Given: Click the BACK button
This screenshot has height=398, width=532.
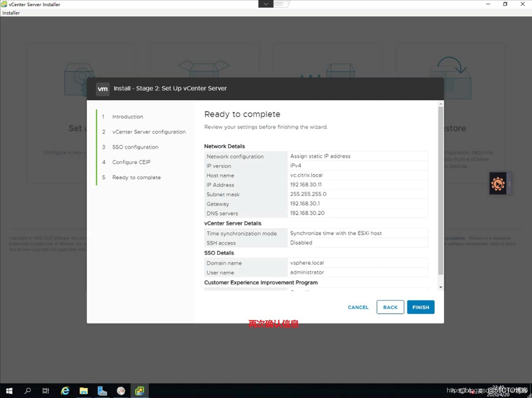Looking at the screenshot, I should (x=390, y=307).
